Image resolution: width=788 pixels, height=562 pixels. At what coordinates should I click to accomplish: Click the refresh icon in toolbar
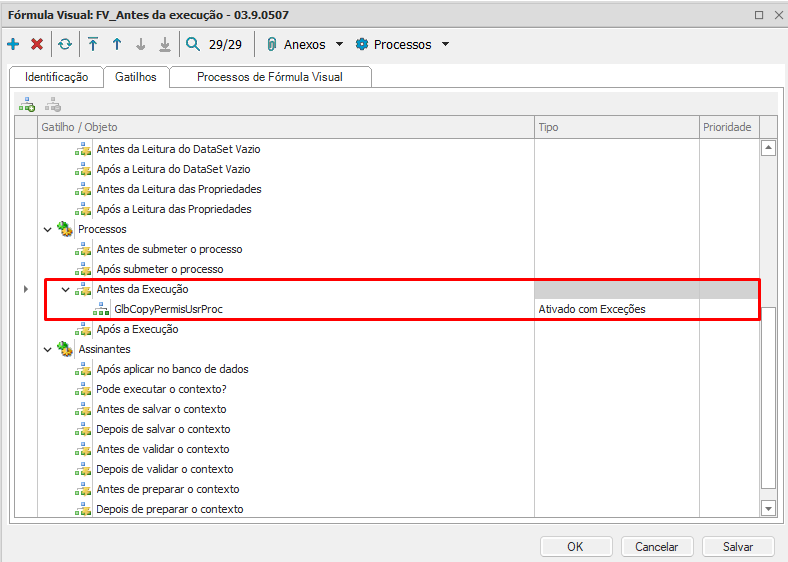coord(65,44)
